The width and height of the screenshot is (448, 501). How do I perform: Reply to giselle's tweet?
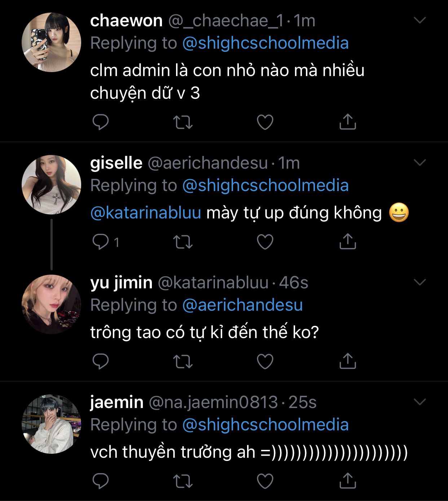pos(101,242)
